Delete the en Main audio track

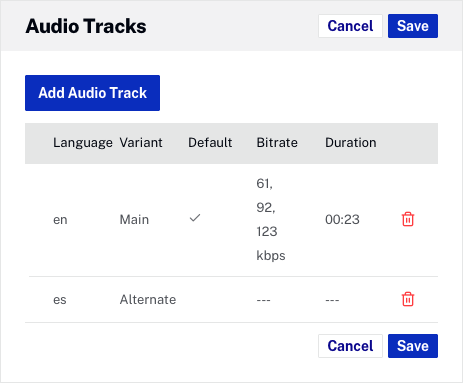point(408,219)
